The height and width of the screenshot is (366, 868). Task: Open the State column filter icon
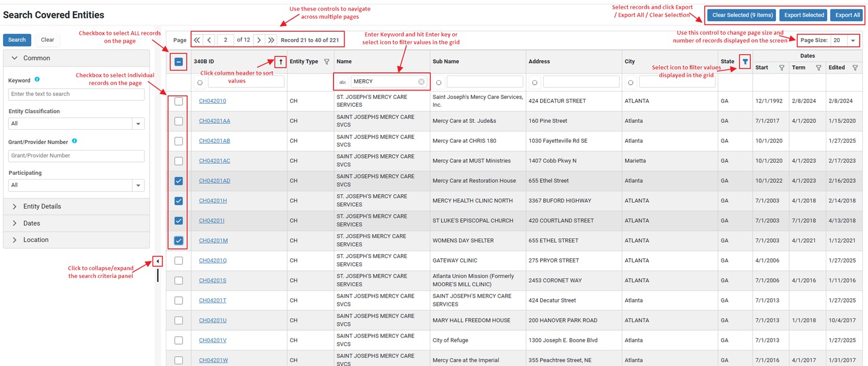tap(745, 61)
